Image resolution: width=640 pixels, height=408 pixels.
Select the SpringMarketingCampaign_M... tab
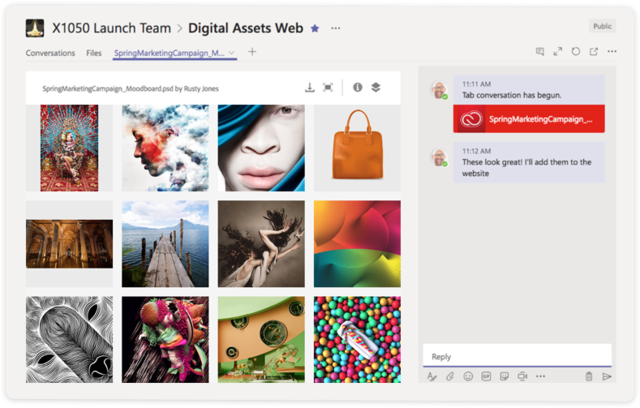pyautogui.click(x=169, y=53)
